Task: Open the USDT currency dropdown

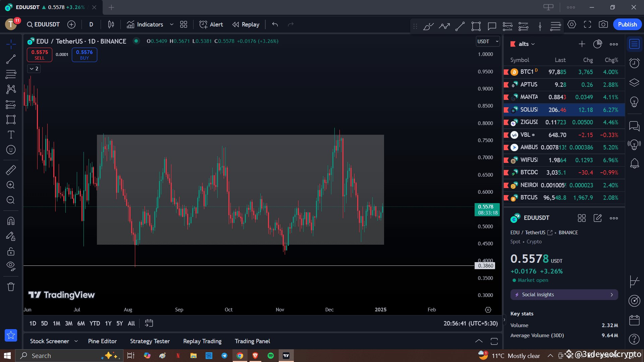Action: point(488,42)
